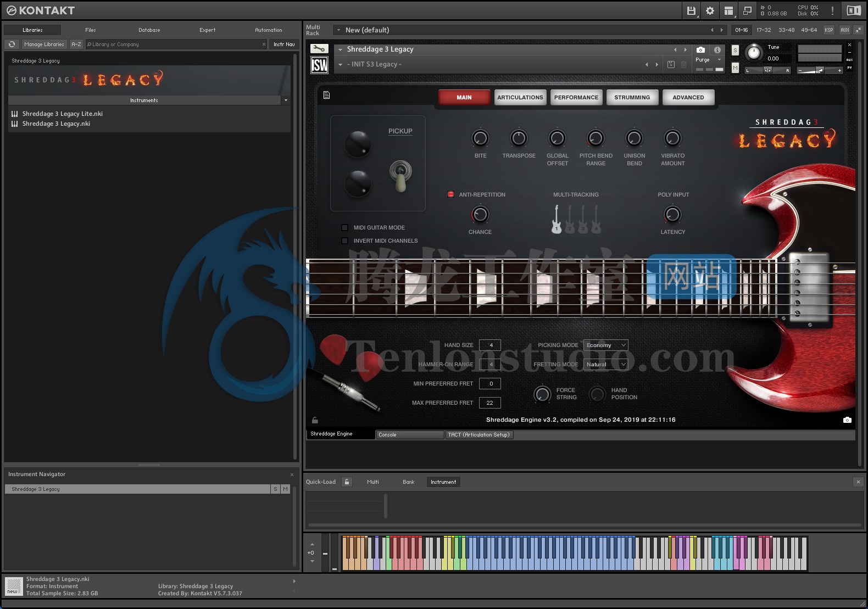Toggle the AUX button in Multi Rack header
Screen dimensions: 868x609
(x=844, y=30)
